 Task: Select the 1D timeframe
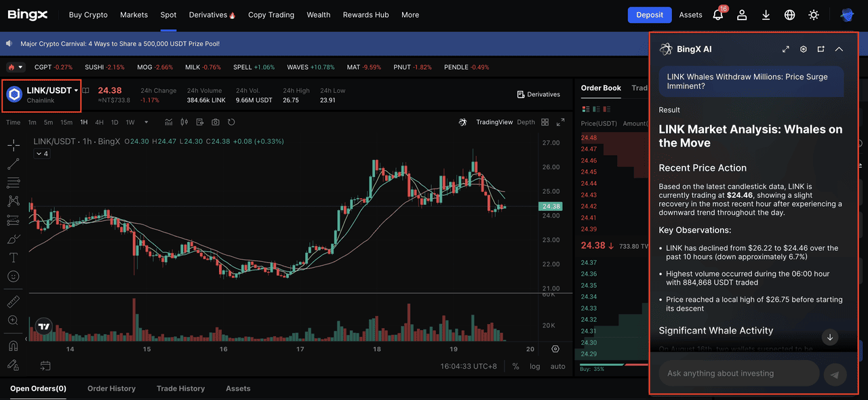[x=115, y=123]
